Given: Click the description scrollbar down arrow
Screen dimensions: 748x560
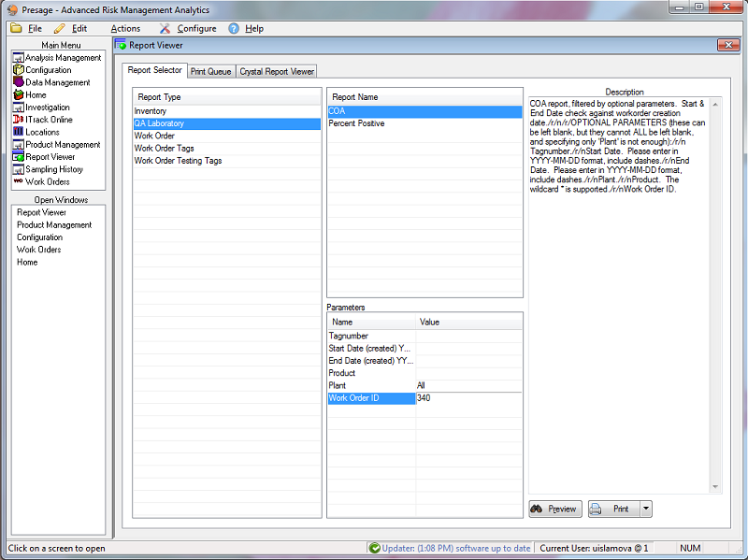Looking at the screenshot, I should (716, 486).
